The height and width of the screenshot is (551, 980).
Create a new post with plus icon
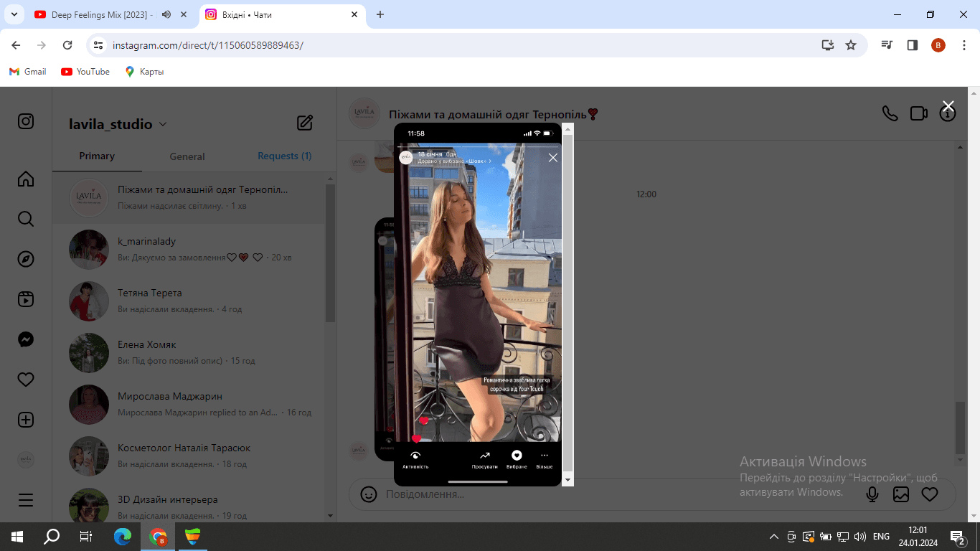[26, 420]
